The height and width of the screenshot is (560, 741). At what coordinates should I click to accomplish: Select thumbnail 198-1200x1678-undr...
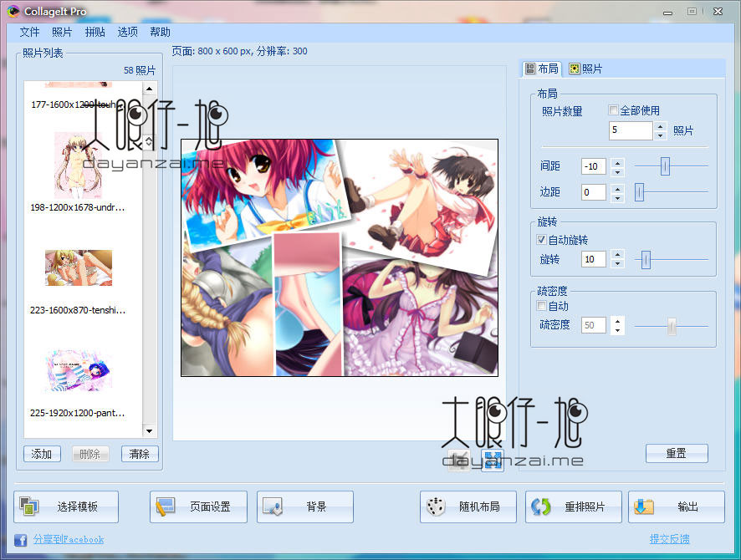pos(78,166)
